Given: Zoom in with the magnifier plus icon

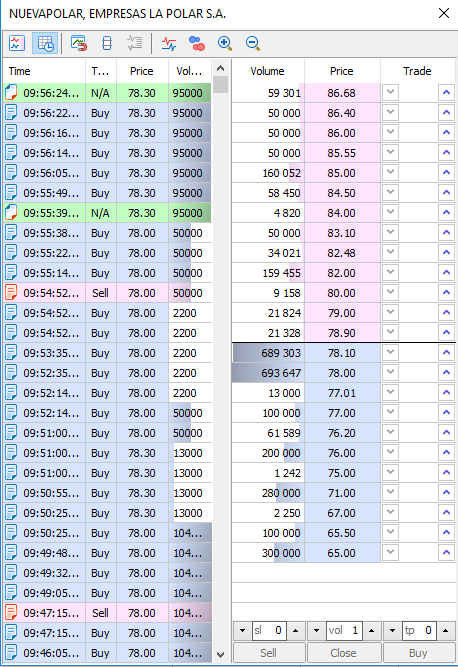Looking at the screenshot, I should [225, 43].
